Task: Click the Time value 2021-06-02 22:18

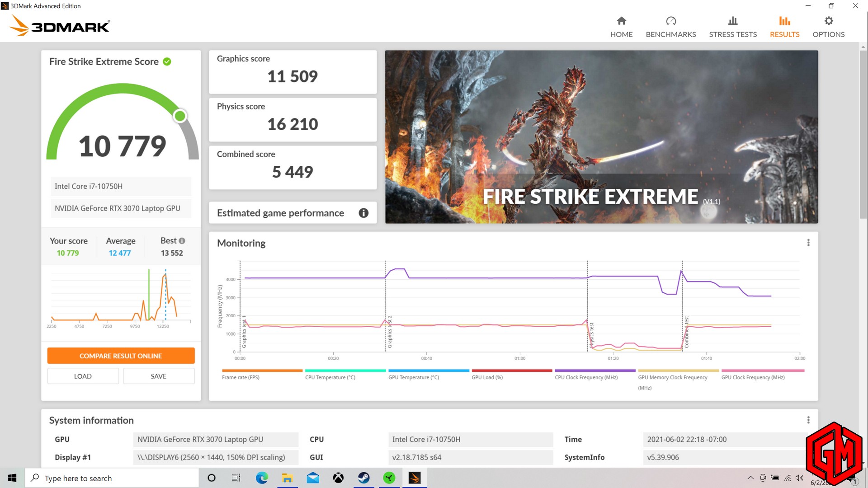Action: (726, 439)
